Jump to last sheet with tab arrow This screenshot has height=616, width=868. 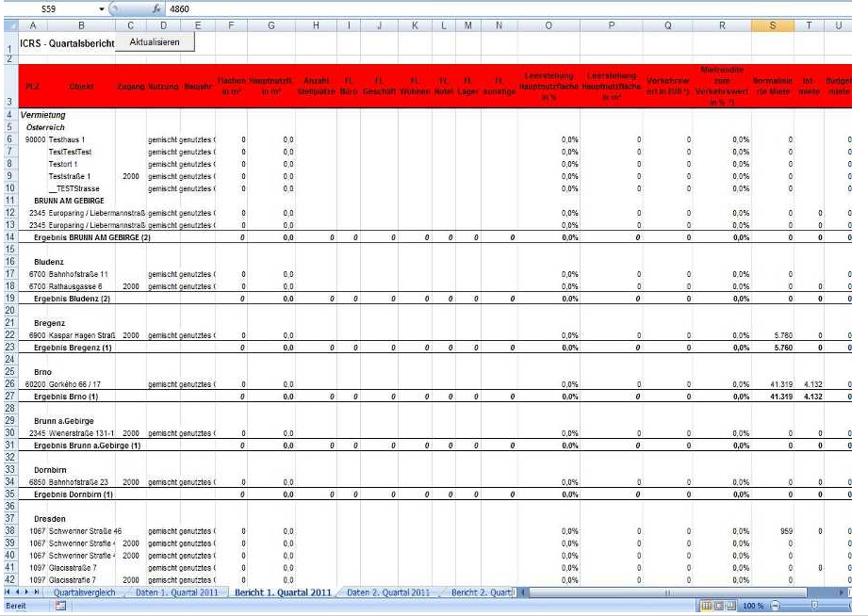(36, 592)
